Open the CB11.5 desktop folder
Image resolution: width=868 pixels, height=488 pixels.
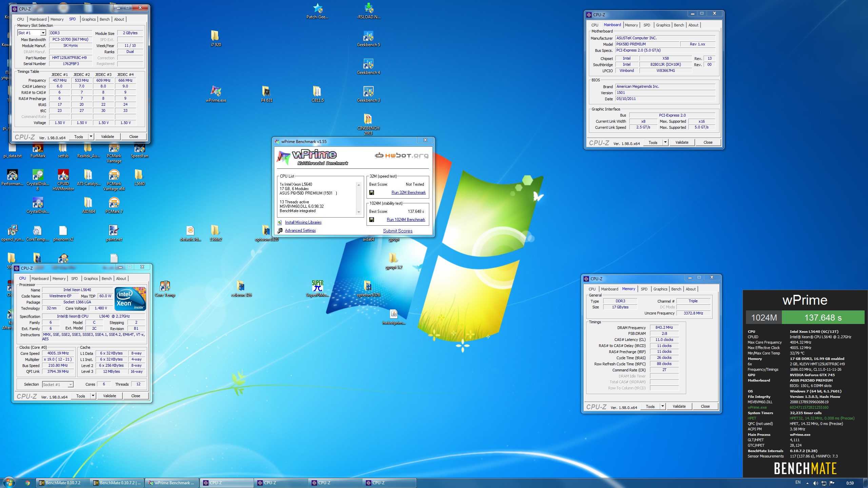pos(317,94)
